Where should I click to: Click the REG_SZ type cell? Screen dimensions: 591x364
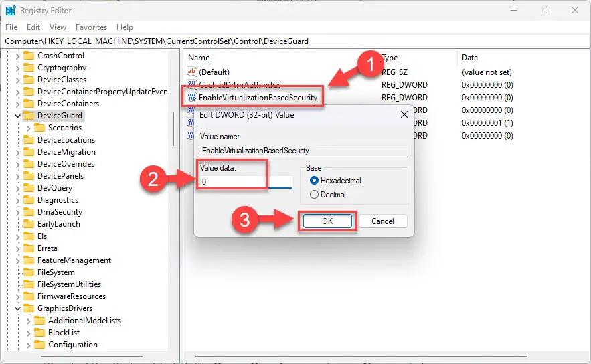(395, 72)
